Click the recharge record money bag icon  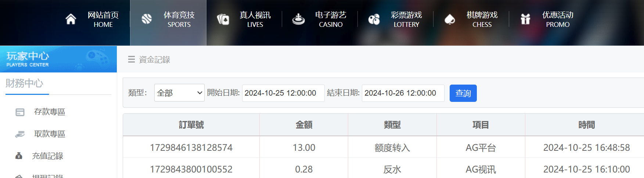coord(19,156)
